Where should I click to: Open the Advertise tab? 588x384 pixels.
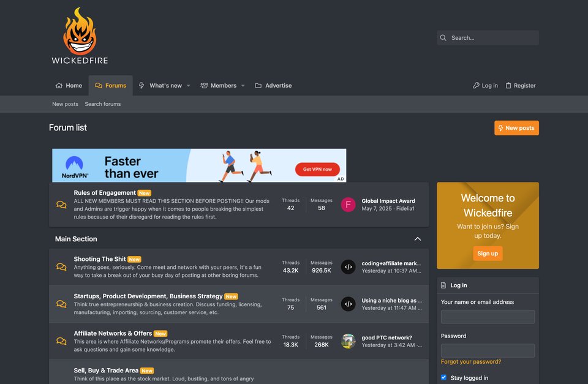(273, 86)
